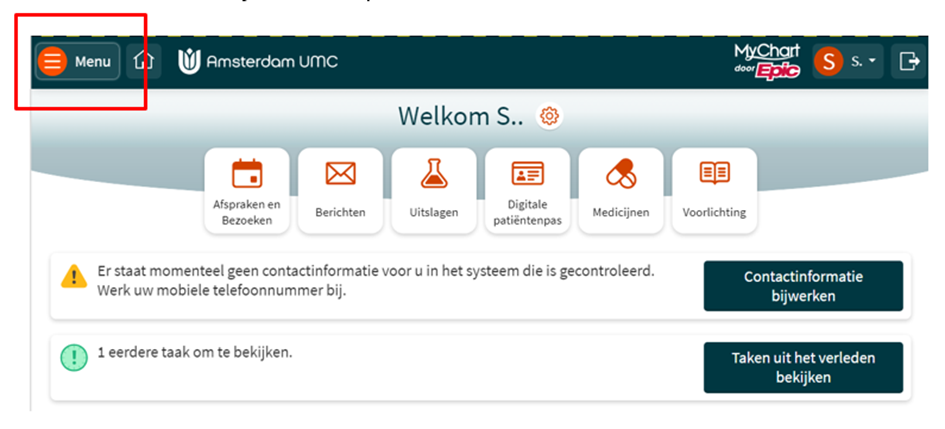Open Berichten envelope tile

coord(340,191)
